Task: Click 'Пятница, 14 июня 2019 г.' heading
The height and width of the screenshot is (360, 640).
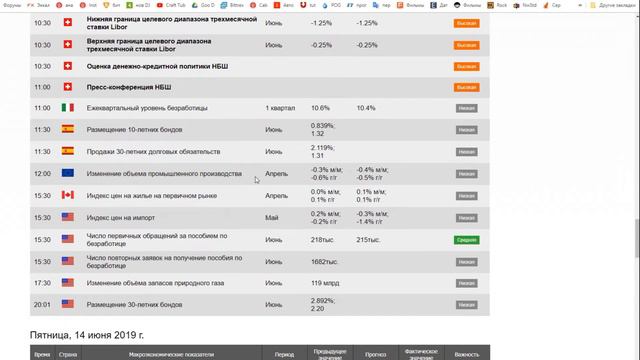Action: pos(87,335)
